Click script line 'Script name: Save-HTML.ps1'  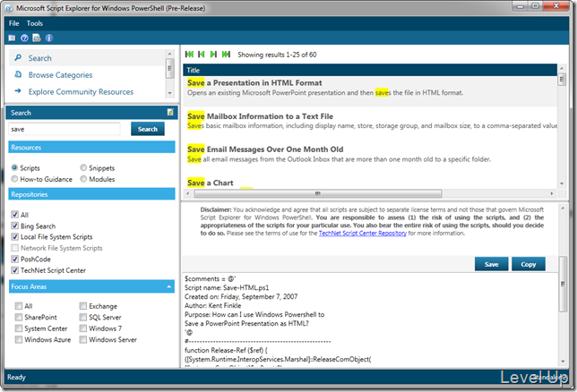[227, 287]
